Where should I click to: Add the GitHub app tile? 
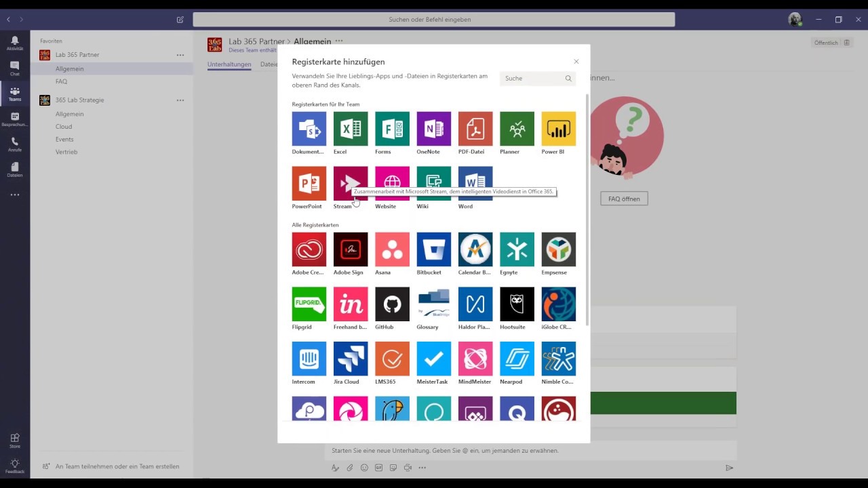pyautogui.click(x=392, y=304)
